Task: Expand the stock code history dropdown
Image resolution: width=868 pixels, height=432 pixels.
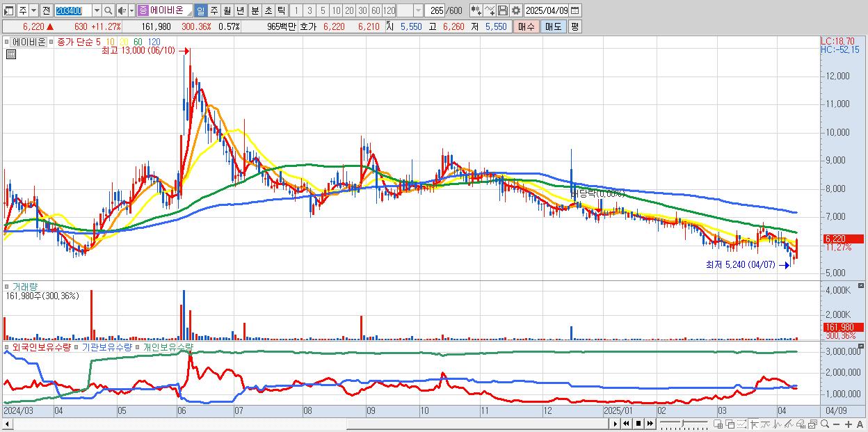Action: click(97, 10)
